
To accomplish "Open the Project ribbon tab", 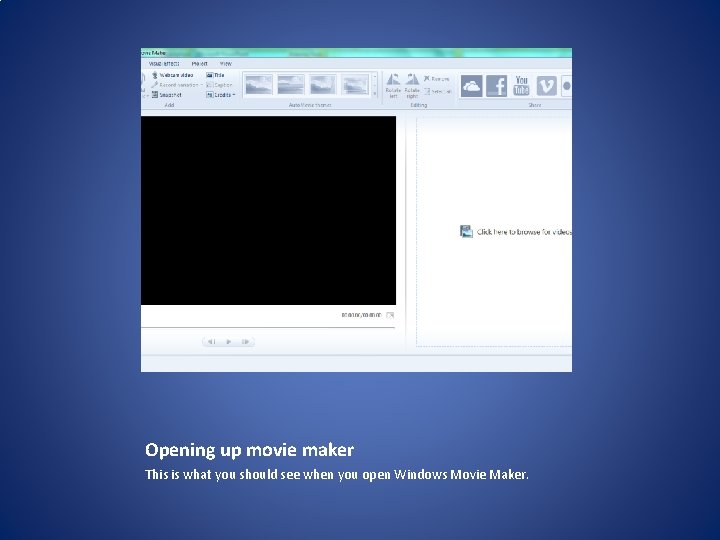I will tap(200, 64).
